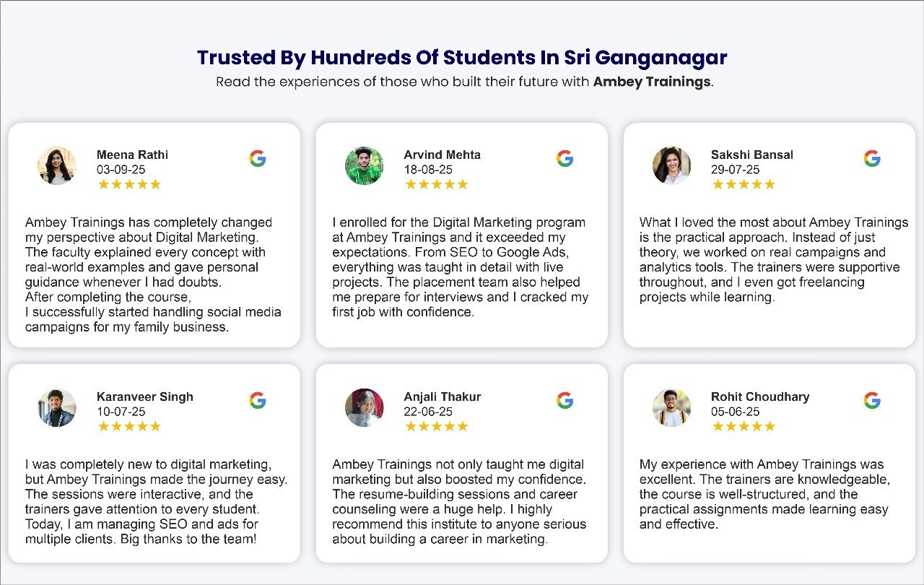This screenshot has width=924, height=585.
Task: Click the review date 22-06-25
Action: tap(428, 412)
